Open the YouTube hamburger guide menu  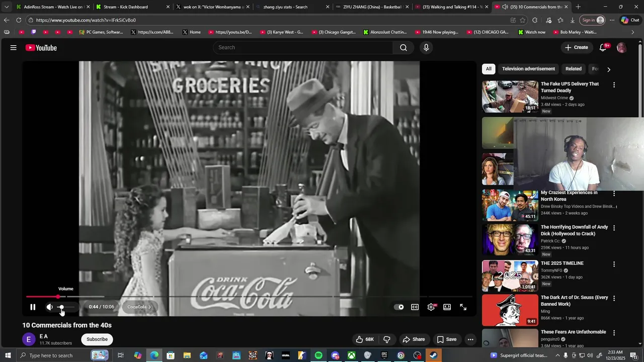pos(14,48)
